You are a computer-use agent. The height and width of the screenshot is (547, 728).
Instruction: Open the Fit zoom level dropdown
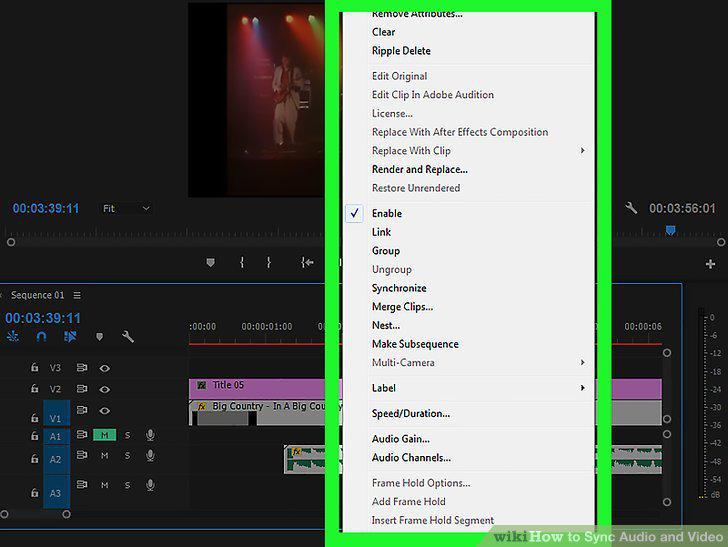click(x=126, y=208)
